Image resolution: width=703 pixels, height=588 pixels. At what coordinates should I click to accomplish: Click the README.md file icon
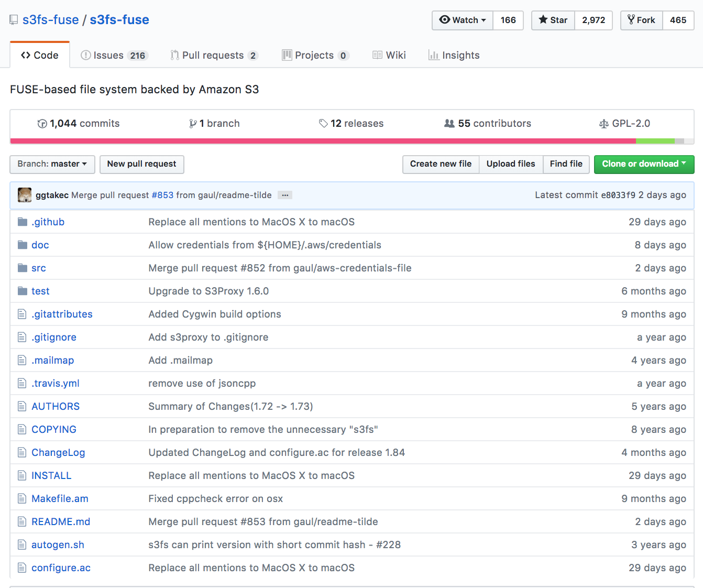point(22,521)
